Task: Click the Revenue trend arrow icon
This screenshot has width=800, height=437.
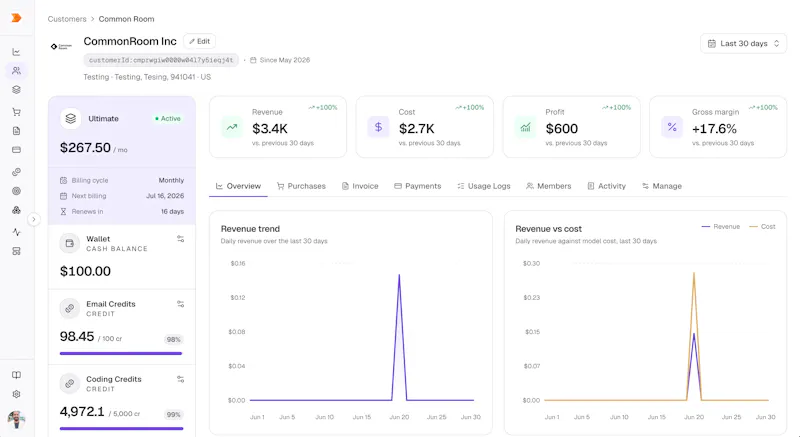Action: [232, 127]
